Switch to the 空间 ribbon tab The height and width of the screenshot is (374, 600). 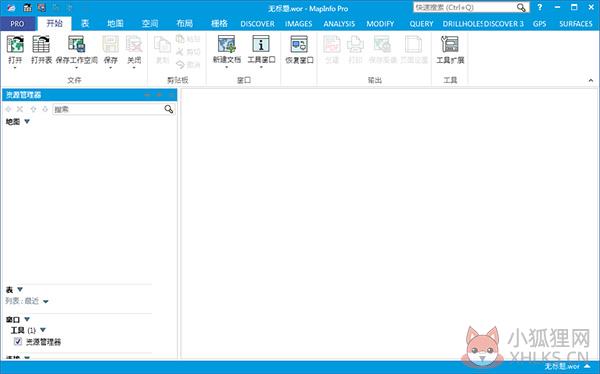(150, 24)
